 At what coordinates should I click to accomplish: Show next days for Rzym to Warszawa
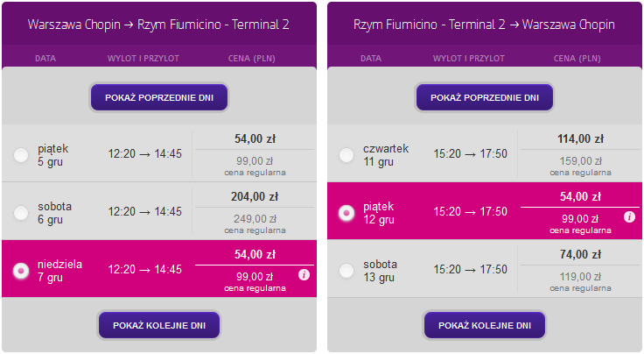click(x=485, y=325)
